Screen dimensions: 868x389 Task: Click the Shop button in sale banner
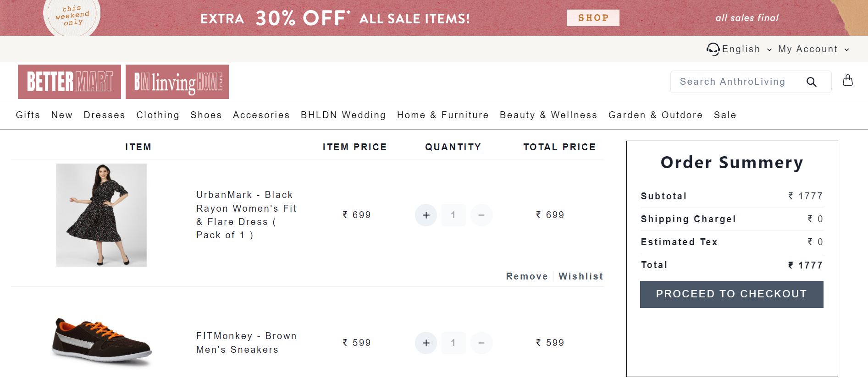click(x=593, y=18)
